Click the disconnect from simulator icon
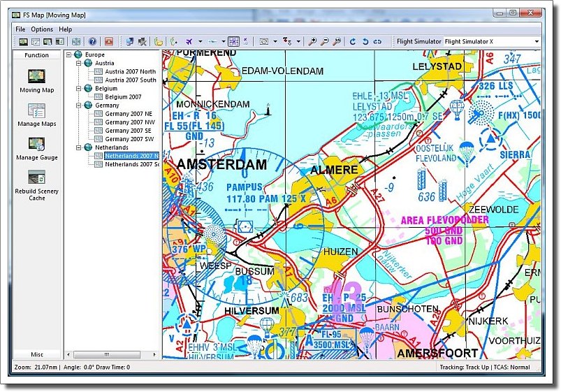The height and width of the screenshot is (392, 561). 142,42
